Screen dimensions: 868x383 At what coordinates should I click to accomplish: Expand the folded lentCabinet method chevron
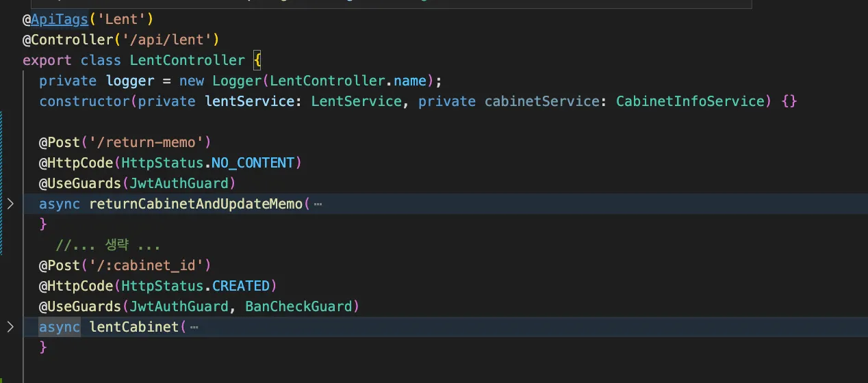tap(10, 327)
